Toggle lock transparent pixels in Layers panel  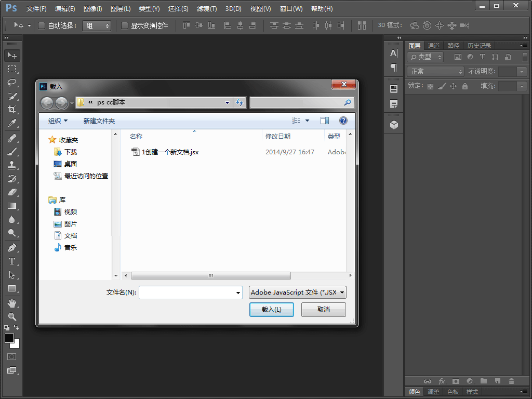click(x=430, y=86)
